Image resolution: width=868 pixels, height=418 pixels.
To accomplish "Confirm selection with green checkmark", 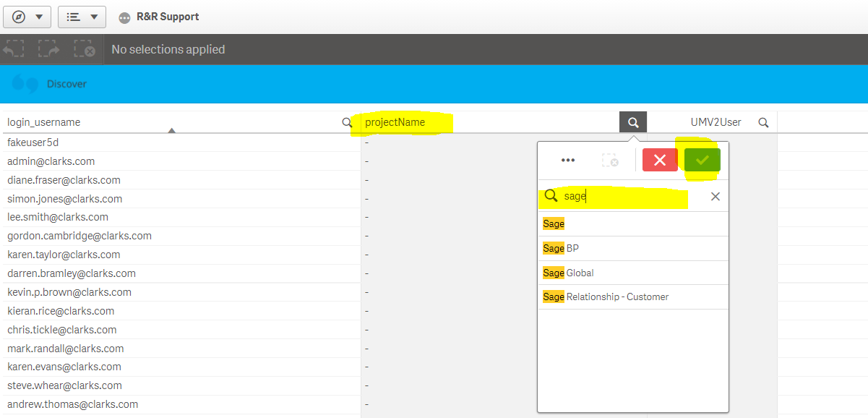I will click(x=702, y=161).
